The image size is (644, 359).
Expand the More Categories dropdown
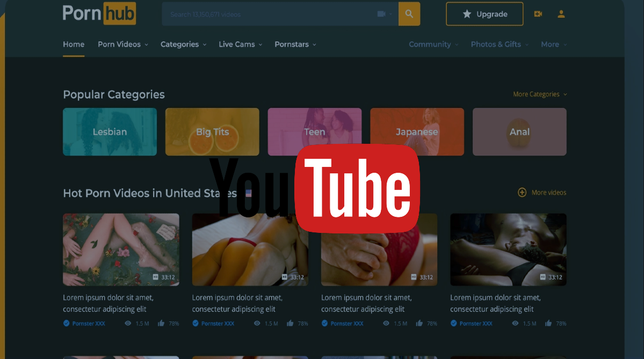[540, 94]
